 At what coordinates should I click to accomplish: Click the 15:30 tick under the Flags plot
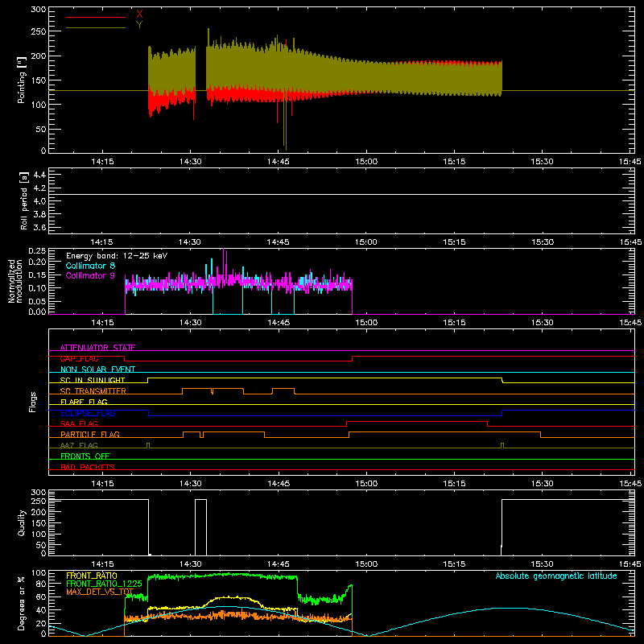[x=542, y=484]
